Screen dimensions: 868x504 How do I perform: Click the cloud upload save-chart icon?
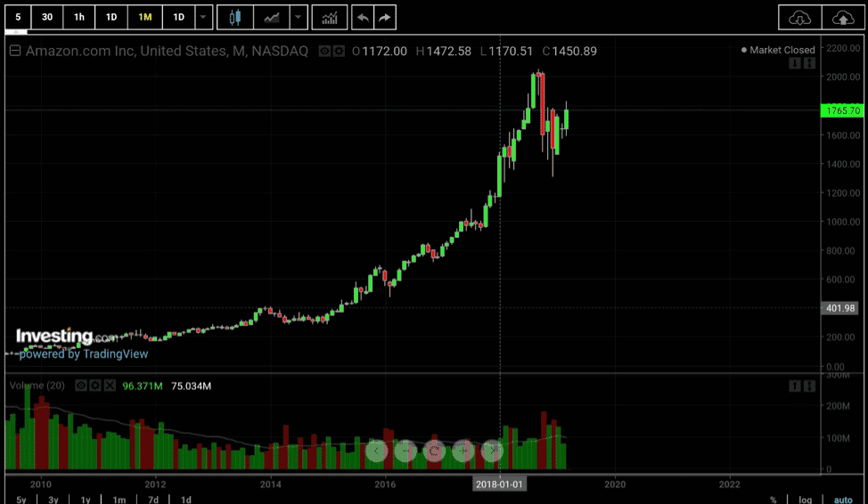click(841, 17)
